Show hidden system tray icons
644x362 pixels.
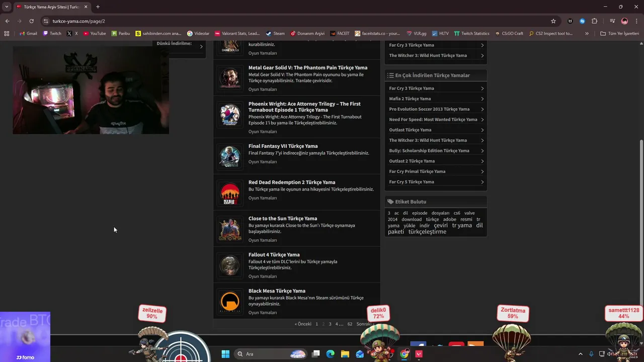click(x=580, y=354)
